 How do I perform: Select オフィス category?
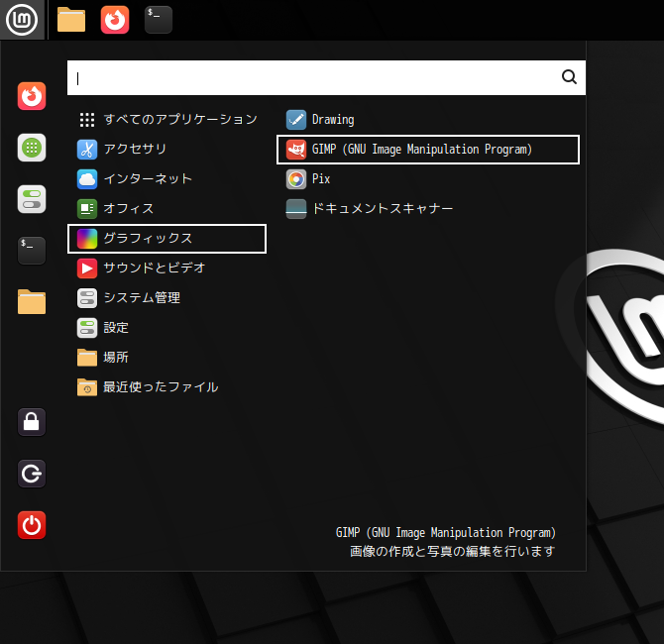pos(166,209)
